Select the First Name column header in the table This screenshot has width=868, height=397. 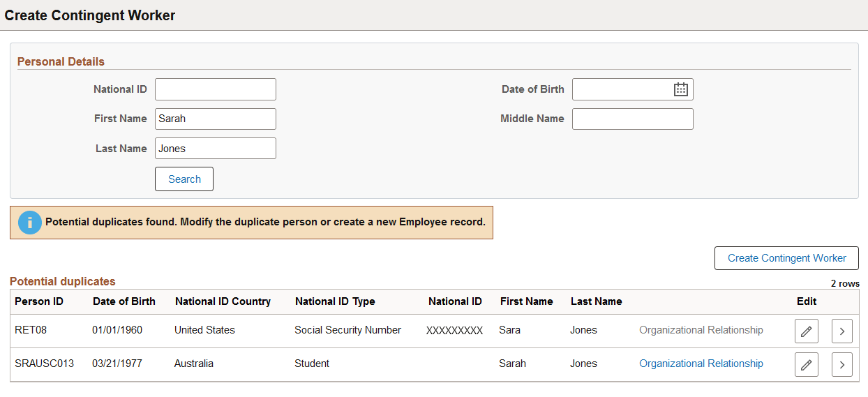[x=526, y=301]
